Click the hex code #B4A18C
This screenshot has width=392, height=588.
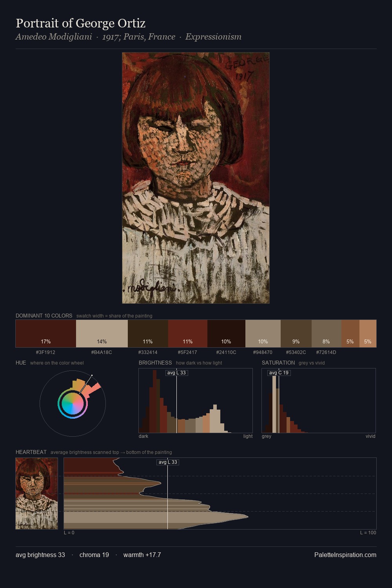pyautogui.click(x=102, y=352)
